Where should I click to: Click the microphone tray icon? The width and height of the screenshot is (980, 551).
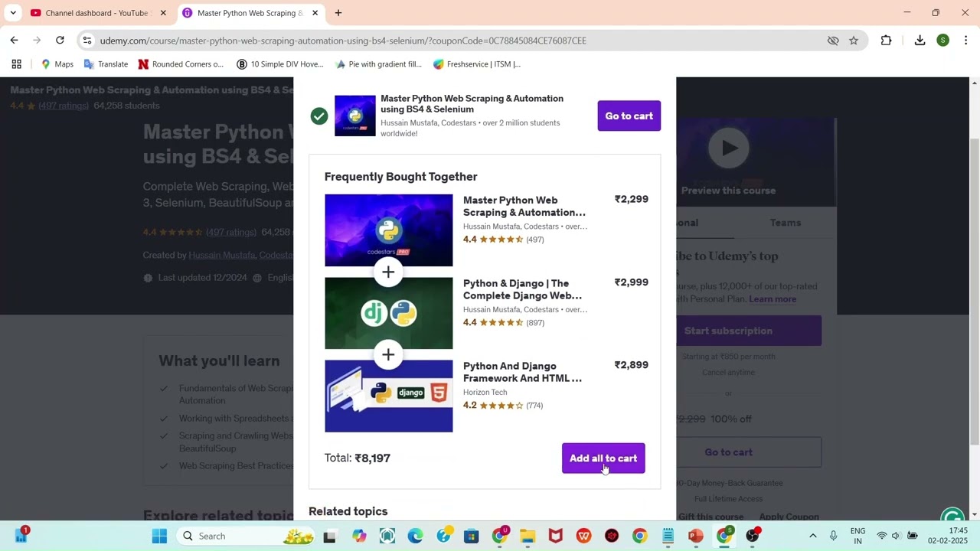(834, 536)
